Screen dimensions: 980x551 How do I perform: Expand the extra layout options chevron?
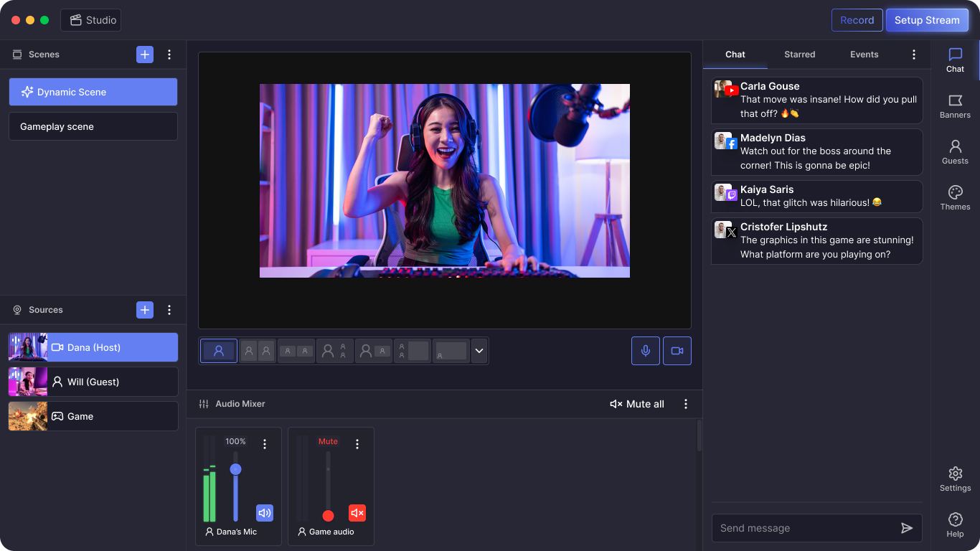[479, 351]
